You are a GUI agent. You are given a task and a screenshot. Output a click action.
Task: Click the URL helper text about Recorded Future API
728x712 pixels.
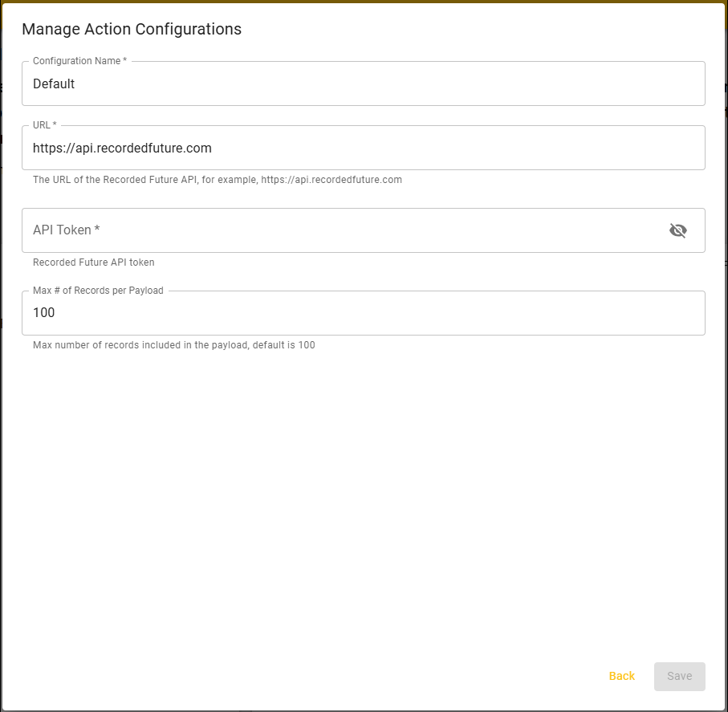[218, 180]
